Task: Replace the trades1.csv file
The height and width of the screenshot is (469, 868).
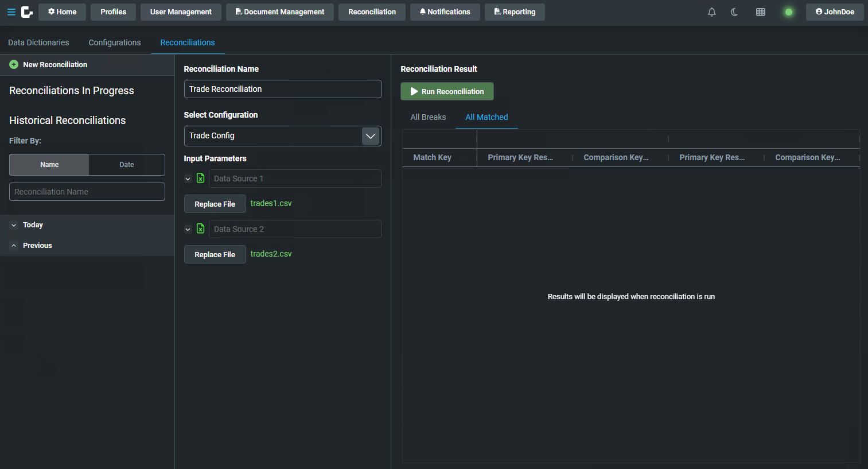Action: click(x=215, y=204)
